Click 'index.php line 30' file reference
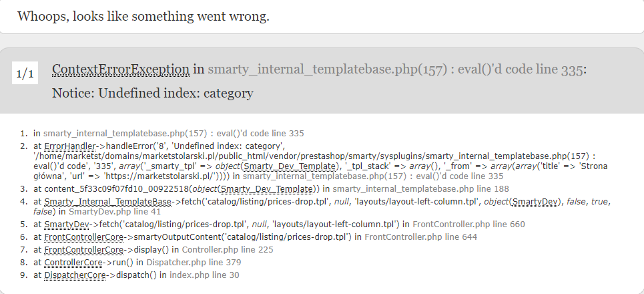The height and width of the screenshot is (294, 644). (204, 275)
